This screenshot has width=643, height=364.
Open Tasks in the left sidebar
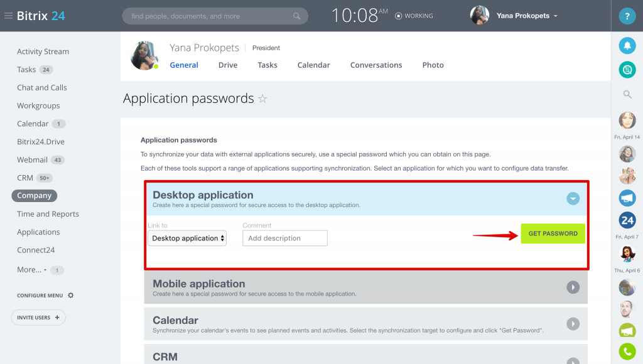26,70
